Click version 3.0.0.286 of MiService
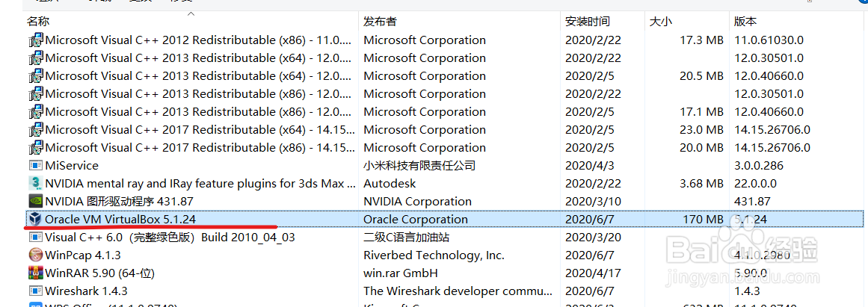 (760, 165)
